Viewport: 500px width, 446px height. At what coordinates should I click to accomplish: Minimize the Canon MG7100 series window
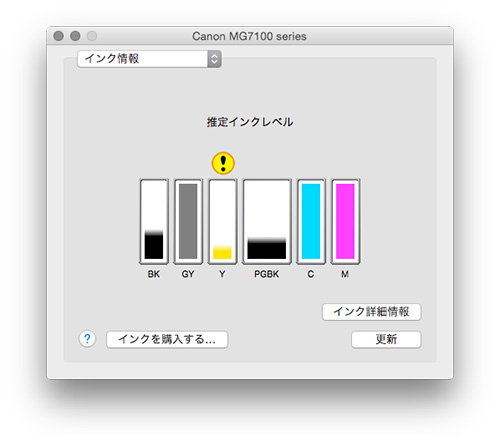[75, 36]
